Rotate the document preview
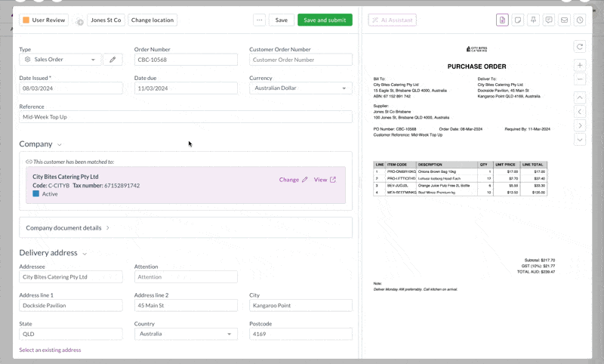 (580, 47)
